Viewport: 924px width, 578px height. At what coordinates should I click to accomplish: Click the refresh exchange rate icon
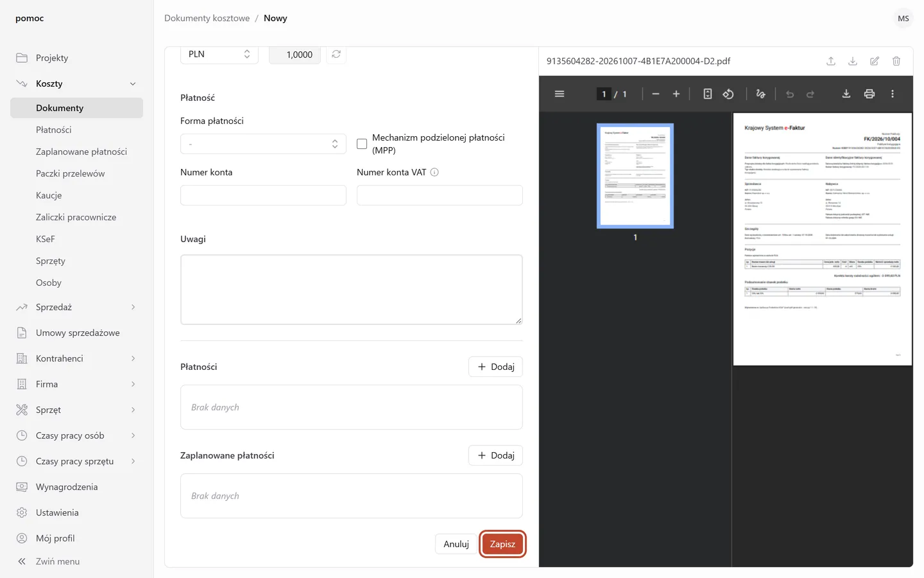tap(336, 55)
